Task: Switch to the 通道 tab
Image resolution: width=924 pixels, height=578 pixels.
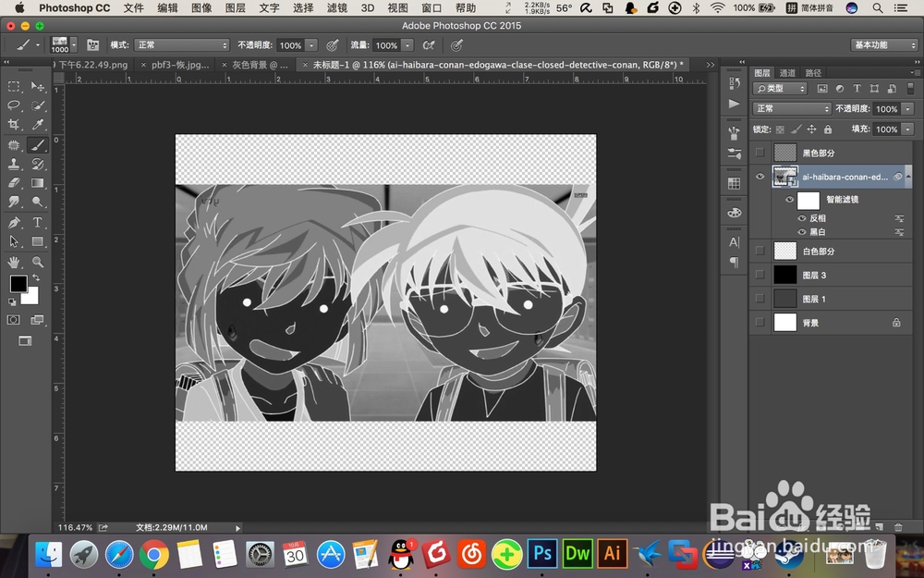Action: point(787,72)
